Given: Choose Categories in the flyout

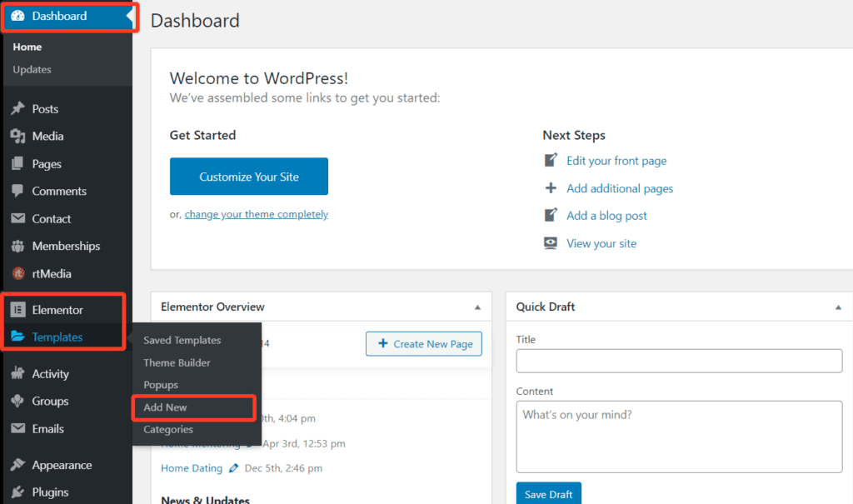Looking at the screenshot, I should pos(168,429).
